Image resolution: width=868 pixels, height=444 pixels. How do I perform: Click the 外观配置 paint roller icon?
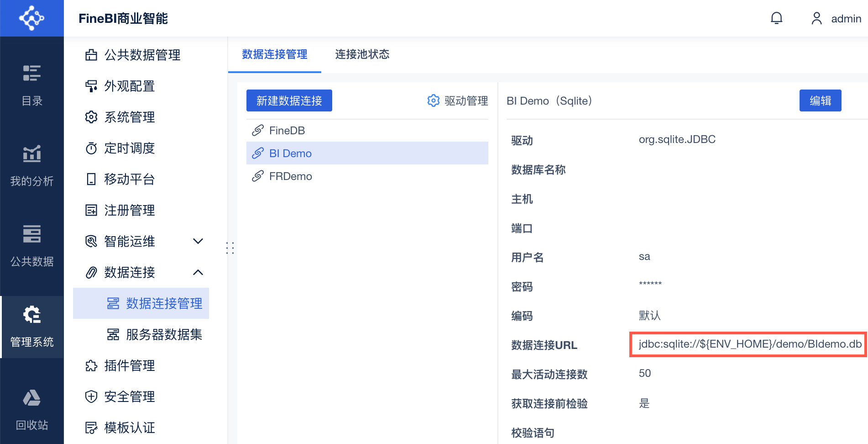[91, 86]
